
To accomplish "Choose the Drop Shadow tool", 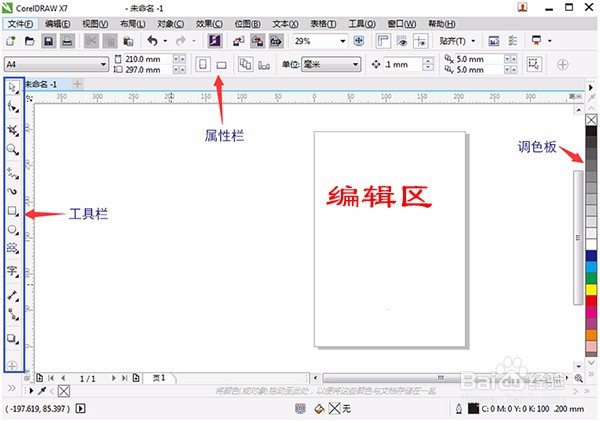I will [13, 338].
